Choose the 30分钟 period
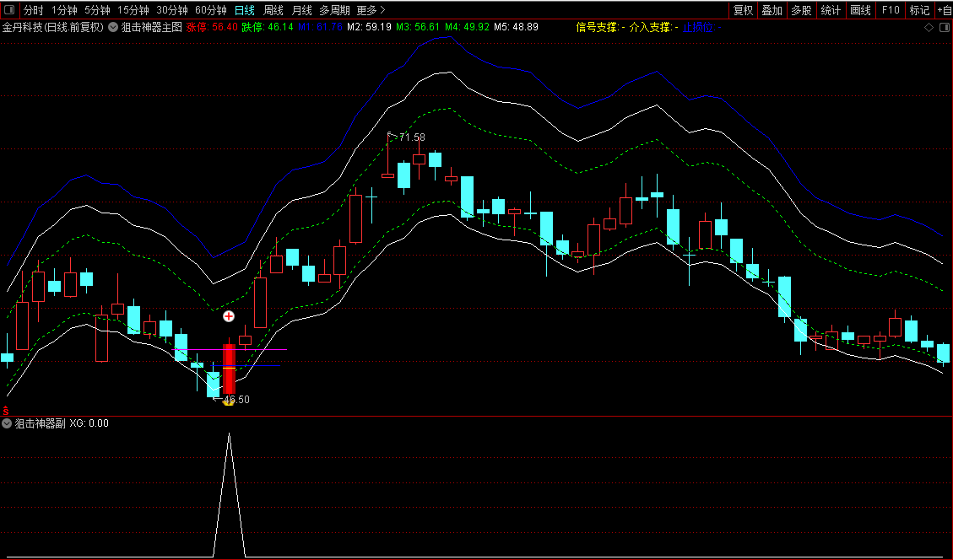The image size is (953, 560). (x=172, y=10)
